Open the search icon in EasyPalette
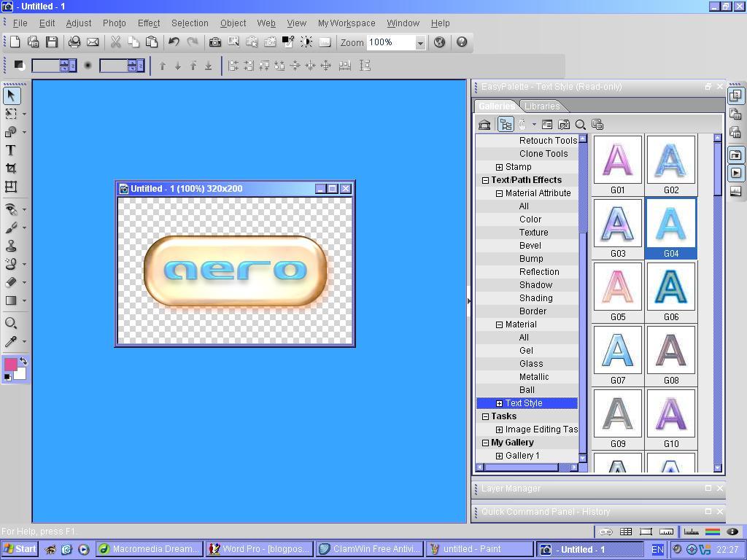The height and width of the screenshot is (560, 747). click(581, 125)
